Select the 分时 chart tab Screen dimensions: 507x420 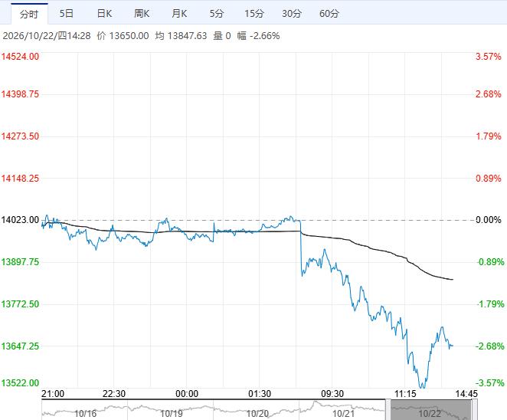point(29,14)
